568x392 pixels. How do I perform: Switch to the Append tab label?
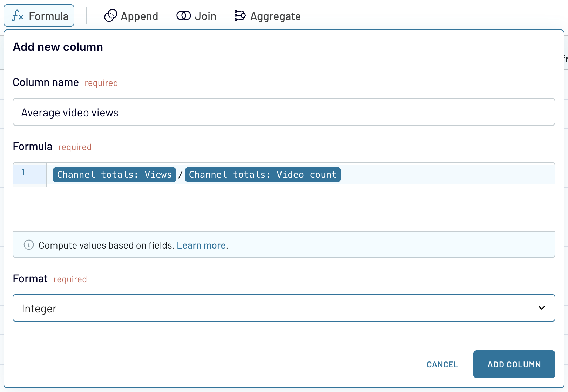(139, 16)
